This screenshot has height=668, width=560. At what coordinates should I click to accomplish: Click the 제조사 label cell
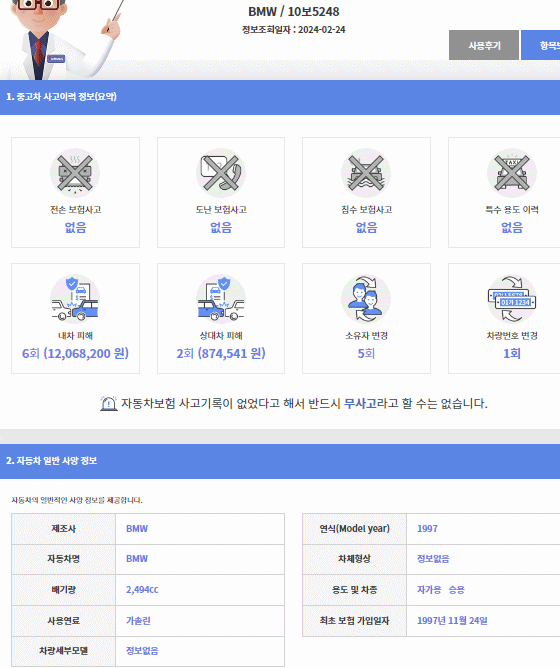64,529
